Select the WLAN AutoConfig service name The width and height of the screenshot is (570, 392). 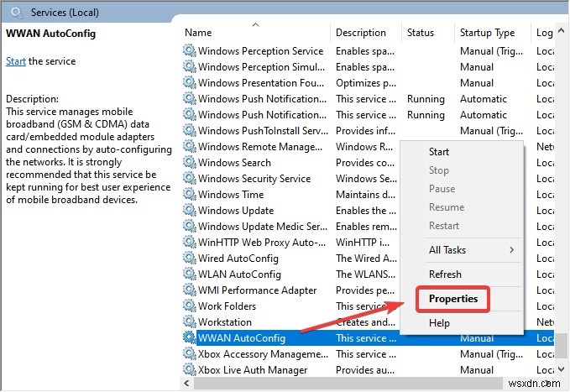(x=239, y=274)
